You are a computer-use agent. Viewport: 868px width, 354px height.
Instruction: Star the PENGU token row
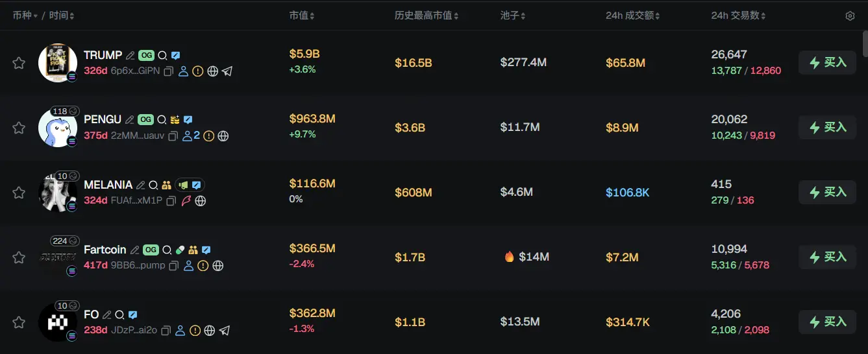(19, 128)
